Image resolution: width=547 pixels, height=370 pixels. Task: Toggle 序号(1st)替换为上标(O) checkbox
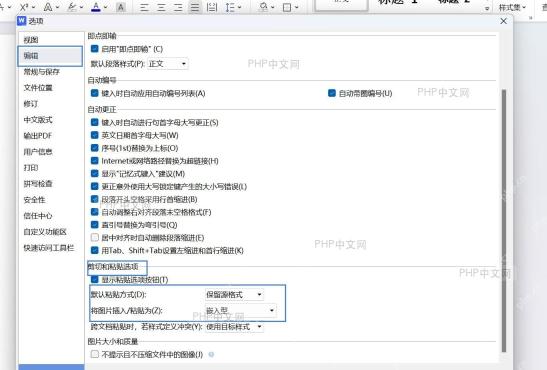tap(95, 148)
